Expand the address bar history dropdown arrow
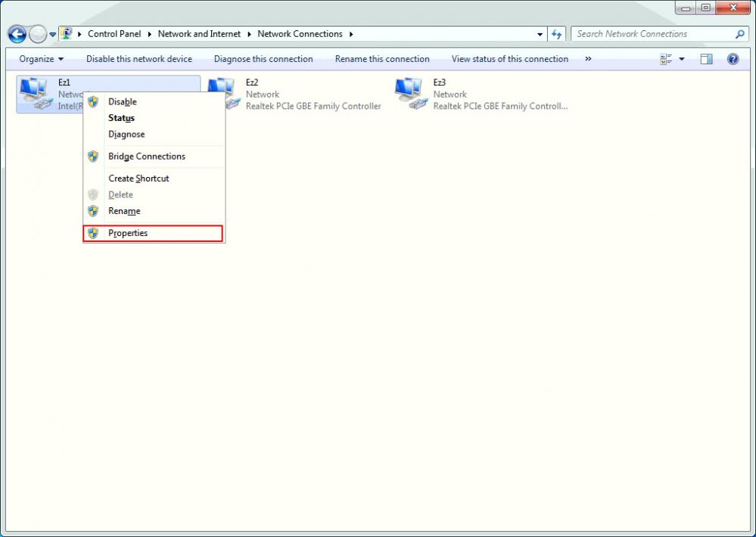The image size is (756, 537). [x=539, y=34]
